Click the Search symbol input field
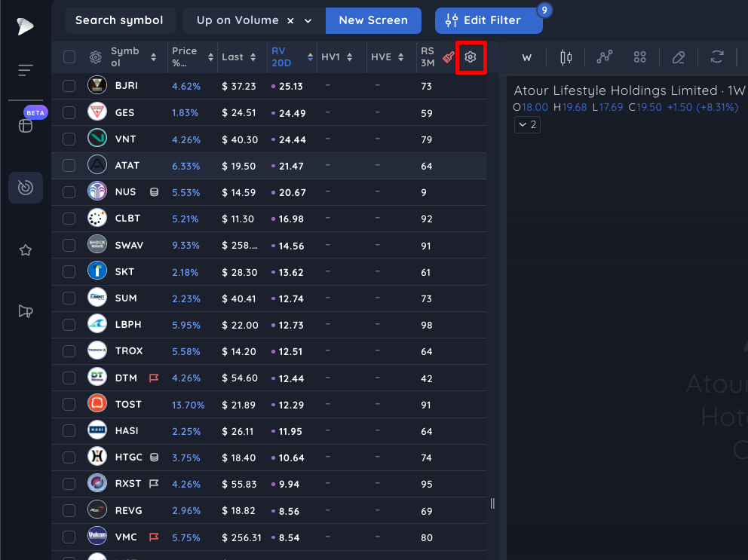Screen dimensions: 748x560 tap(120, 20)
